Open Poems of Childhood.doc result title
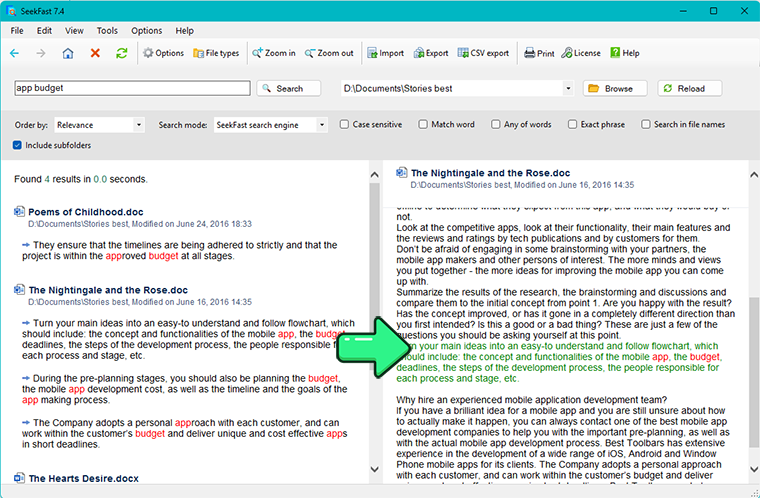Screen dimensions: 760x498 click(x=86, y=212)
